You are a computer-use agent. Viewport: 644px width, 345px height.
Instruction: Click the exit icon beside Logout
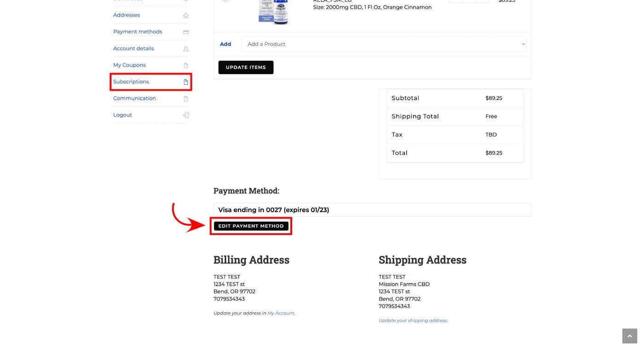tap(186, 115)
